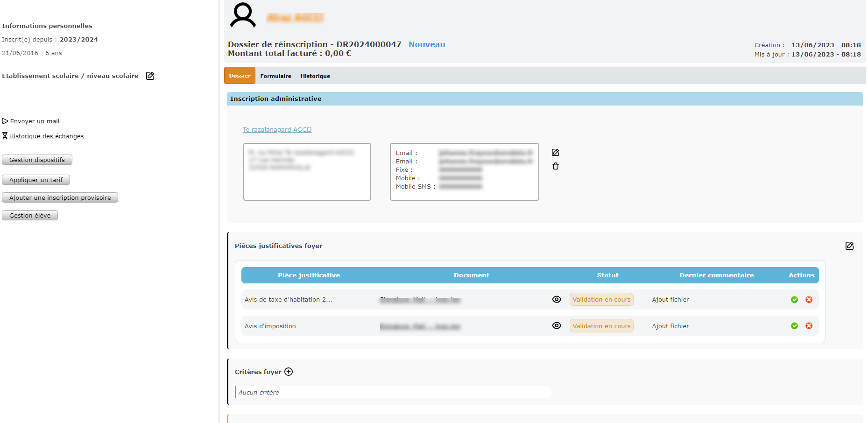Viewport: 868px width, 423px height.
Task: Open the Envoyer un mail link
Action: (35, 121)
